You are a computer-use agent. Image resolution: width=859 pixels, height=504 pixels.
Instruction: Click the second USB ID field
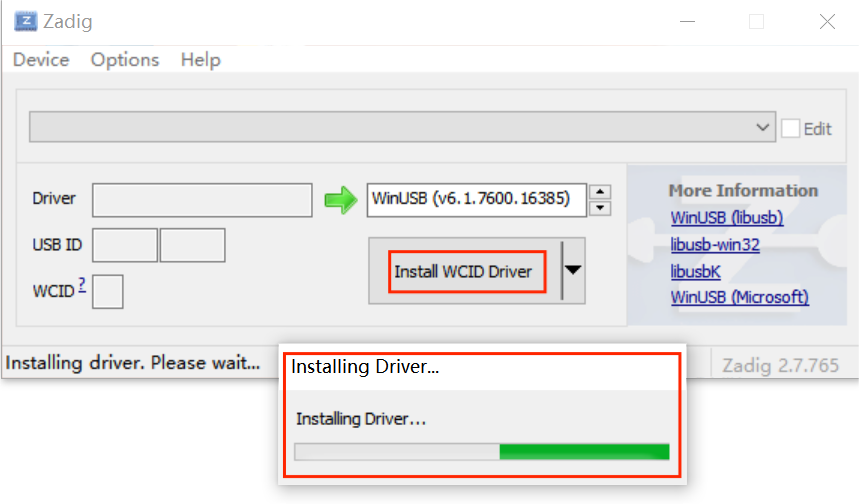tap(192, 245)
